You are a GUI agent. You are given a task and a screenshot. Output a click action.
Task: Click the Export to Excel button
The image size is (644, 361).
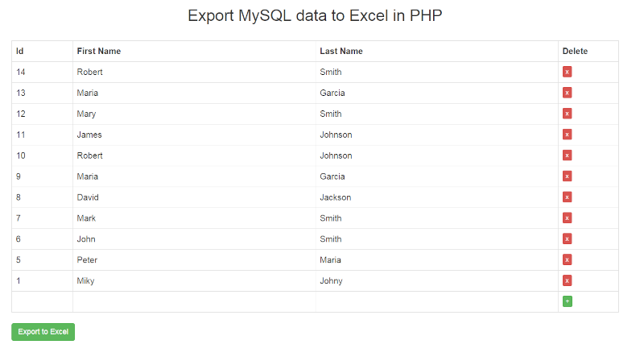pyautogui.click(x=43, y=332)
